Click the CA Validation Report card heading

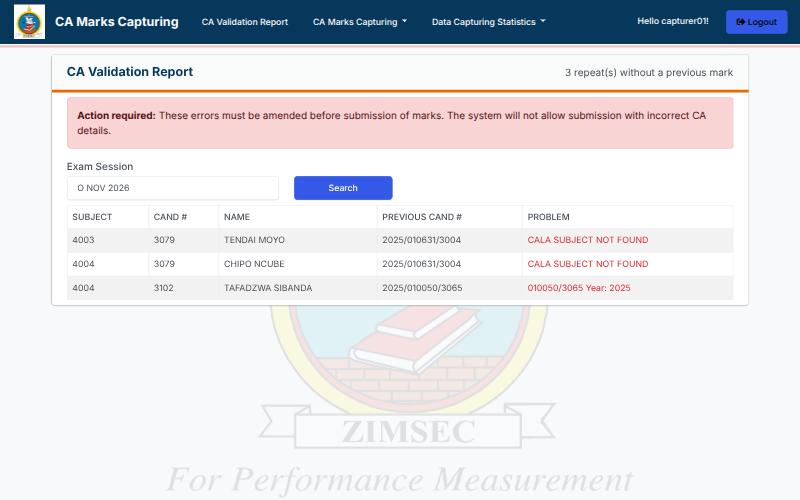coord(130,72)
